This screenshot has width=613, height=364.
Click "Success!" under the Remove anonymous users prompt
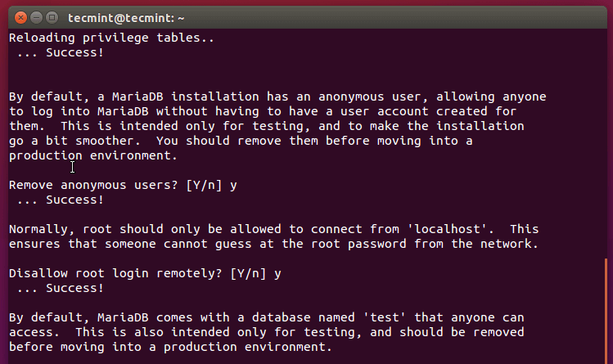tap(74, 200)
